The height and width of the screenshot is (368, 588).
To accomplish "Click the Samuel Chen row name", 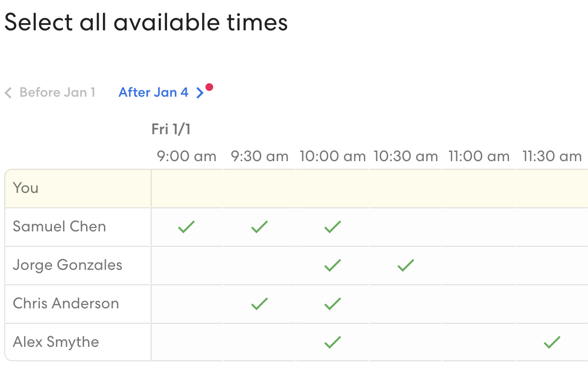I will coord(59,227).
